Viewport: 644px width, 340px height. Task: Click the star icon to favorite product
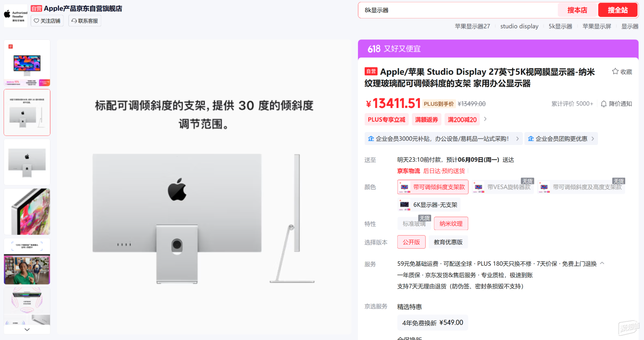(x=615, y=71)
